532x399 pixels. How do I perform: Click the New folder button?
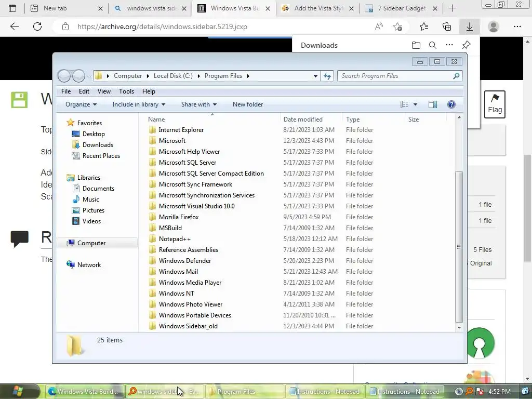click(x=248, y=104)
